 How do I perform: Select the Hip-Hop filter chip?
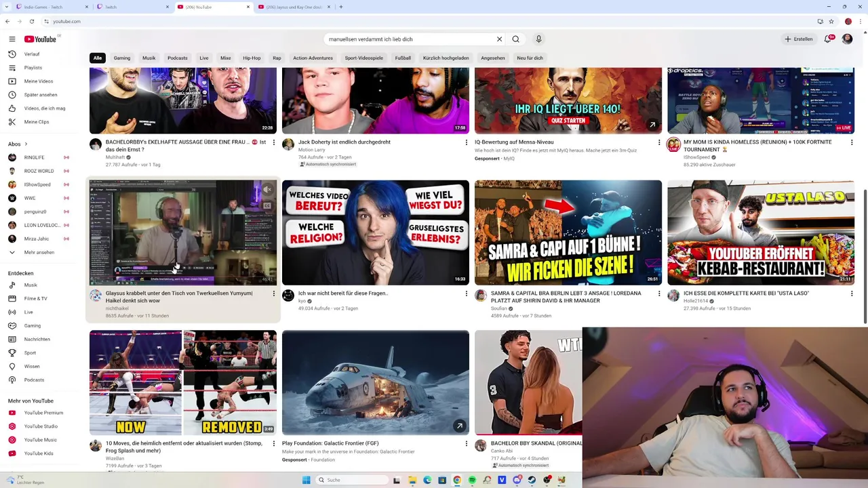pyautogui.click(x=252, y=58)
